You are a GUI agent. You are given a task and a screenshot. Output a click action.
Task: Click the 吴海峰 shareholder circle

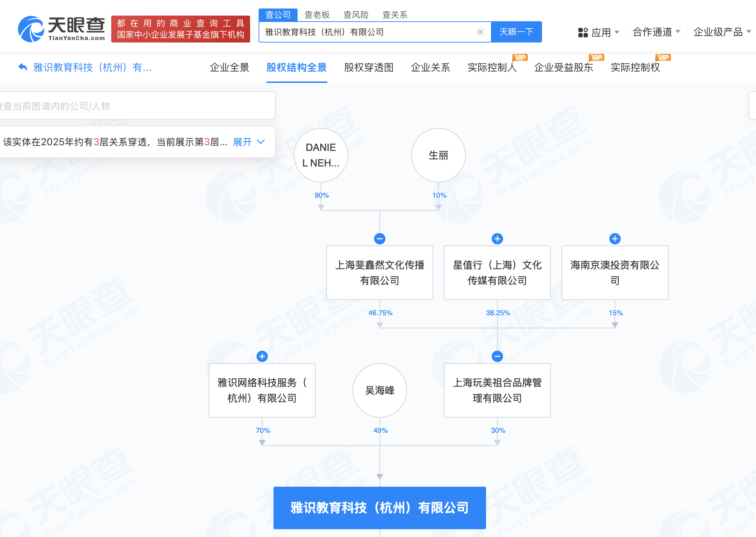click(x=380, y=390)
